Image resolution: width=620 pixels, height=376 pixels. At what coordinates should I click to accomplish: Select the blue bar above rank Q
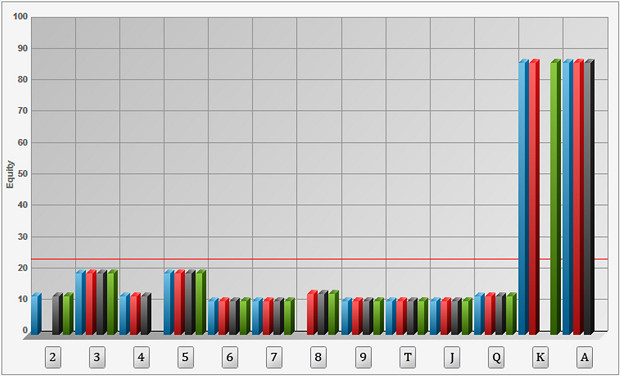pyautogui.click(x=480, y=314)
